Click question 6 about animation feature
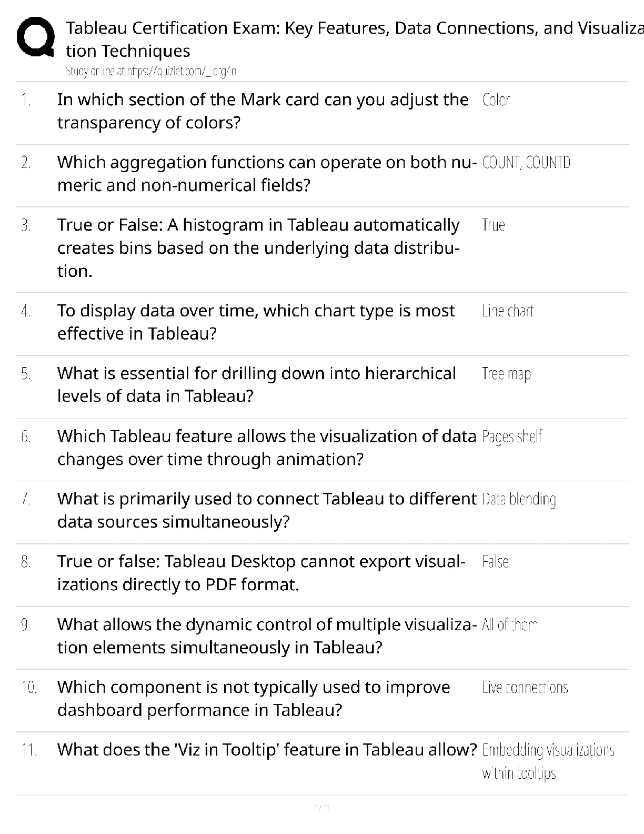The width and height of the screenshot is (644, 834). [x=266, y=448]
